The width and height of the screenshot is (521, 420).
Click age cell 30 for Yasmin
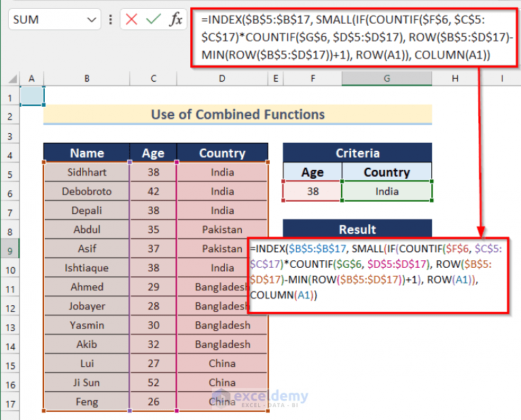(154, 325)
